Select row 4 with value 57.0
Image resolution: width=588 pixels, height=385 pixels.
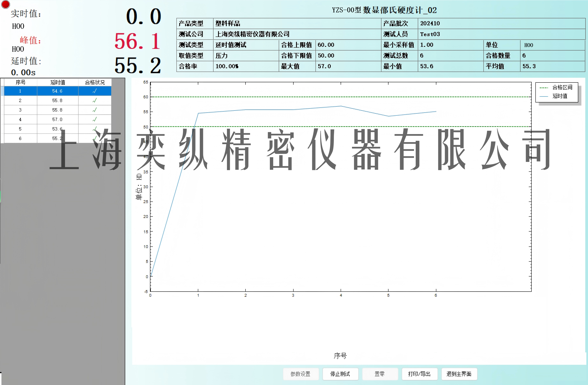pyautogui.click(x=57, y=119)
